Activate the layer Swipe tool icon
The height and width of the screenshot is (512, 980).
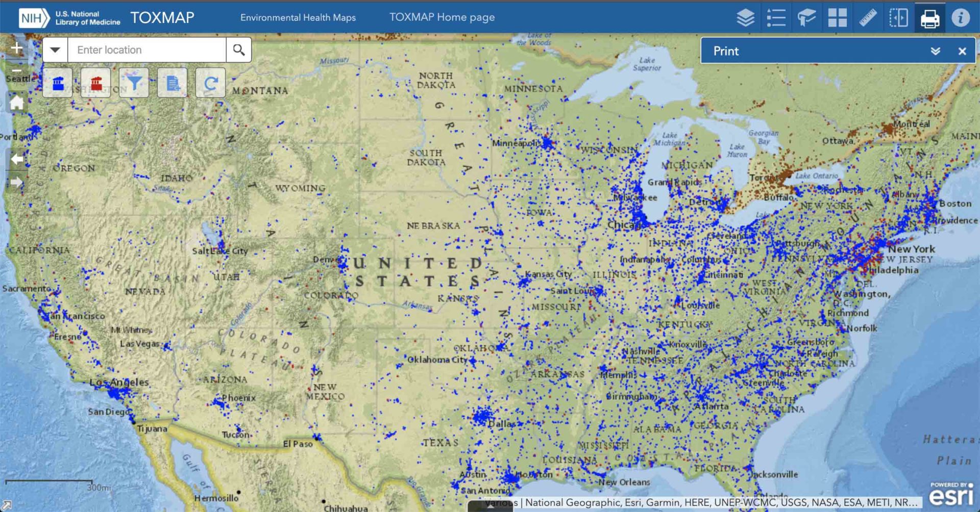point(899,17)
